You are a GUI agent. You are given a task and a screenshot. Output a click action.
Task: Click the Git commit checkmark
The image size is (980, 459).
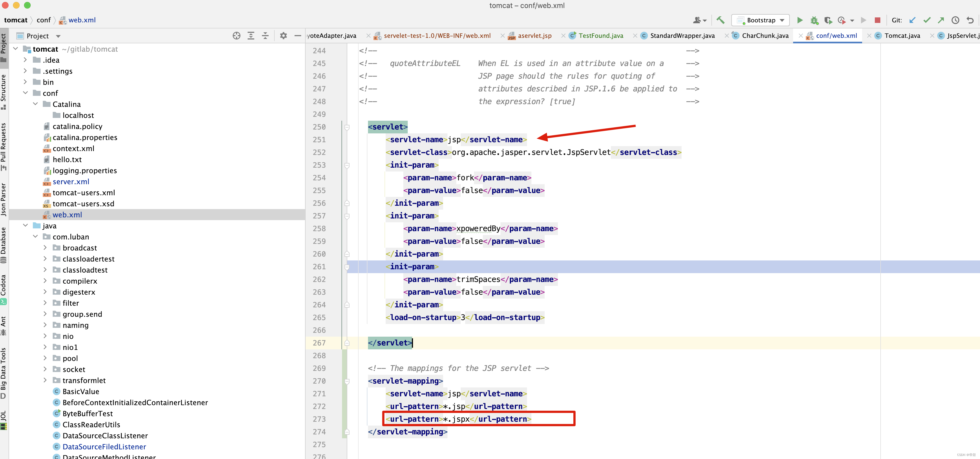pyautogui.click(x=927, y=20)
